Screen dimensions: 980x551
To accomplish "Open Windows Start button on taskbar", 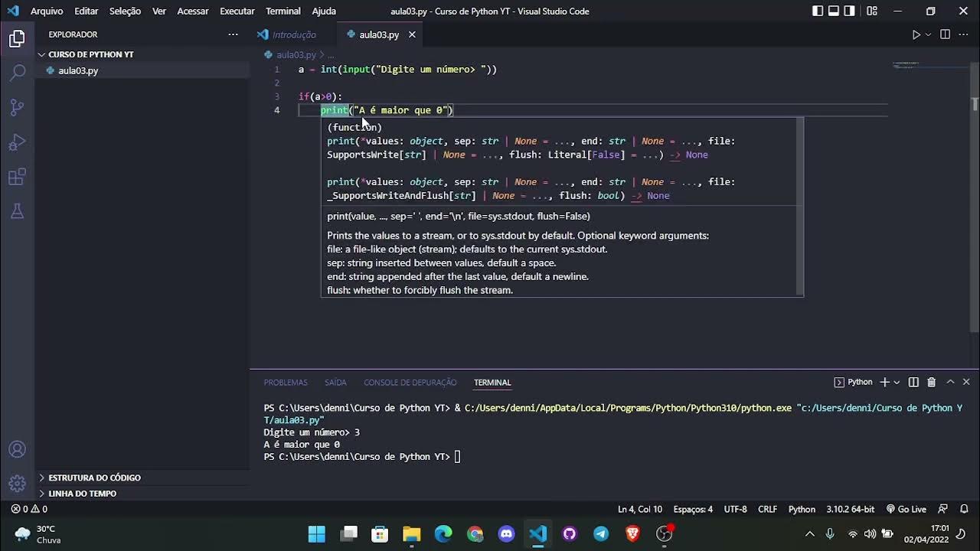I will point(316,533).
